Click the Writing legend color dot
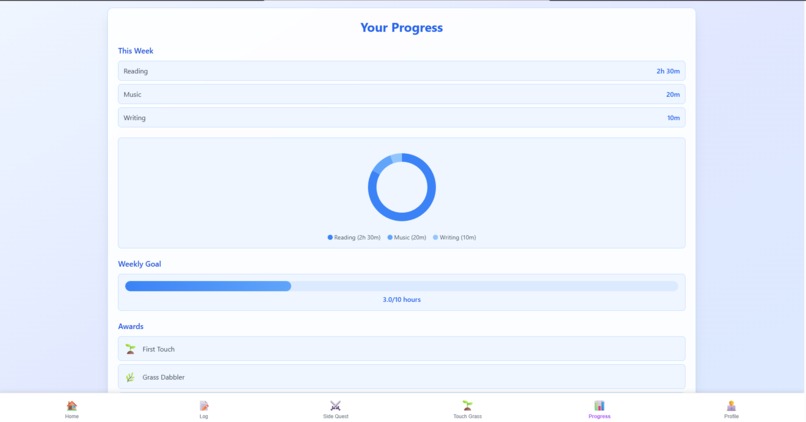This screenshot has width=806, height=422. coord(435,237)
